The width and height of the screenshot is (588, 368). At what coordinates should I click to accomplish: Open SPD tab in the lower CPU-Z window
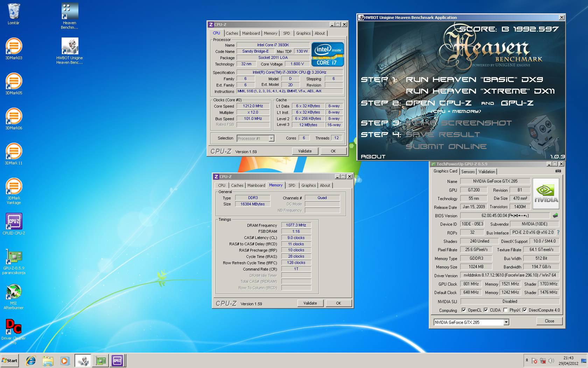[x=292, y=185]
